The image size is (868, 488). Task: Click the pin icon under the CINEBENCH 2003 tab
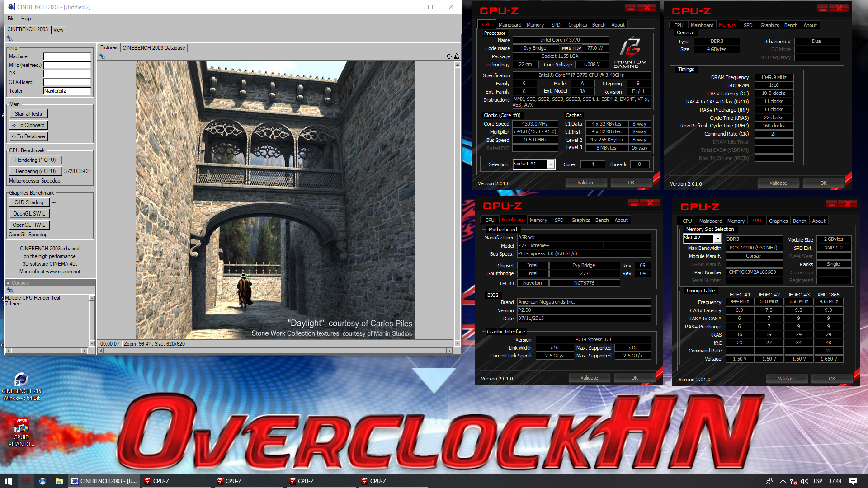(x=9, y=38)
